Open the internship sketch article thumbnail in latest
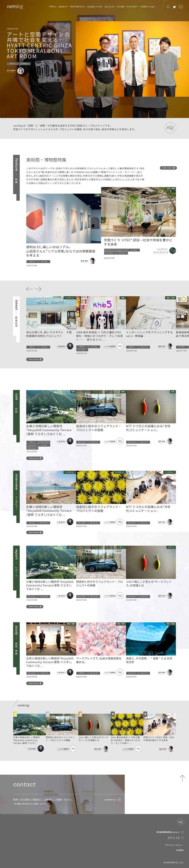189x868 pixels. (x=151, y=313)
